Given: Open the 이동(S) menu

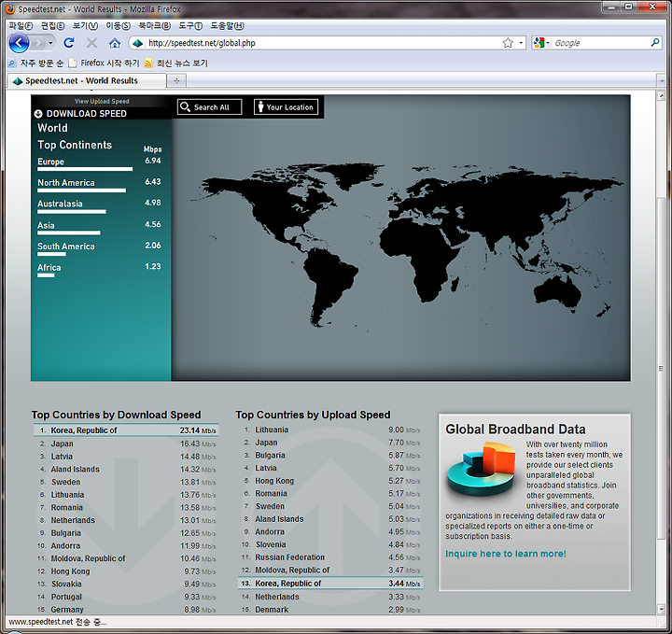Looking at the screenshot, I should point(118,26).
